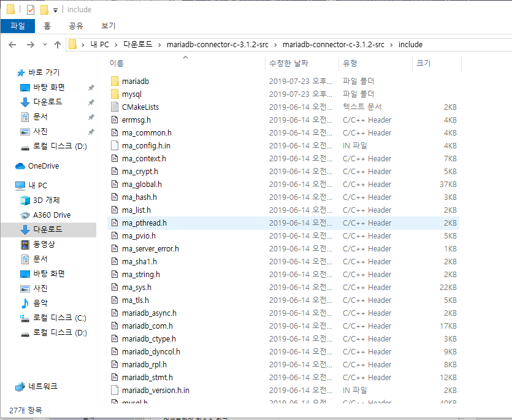Go up one folder level
512x420 pixels.
coord(58,45)
